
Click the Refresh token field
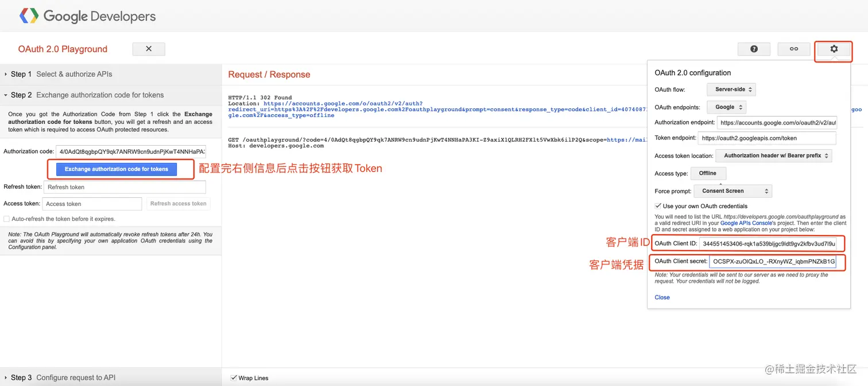pos(125,187)
